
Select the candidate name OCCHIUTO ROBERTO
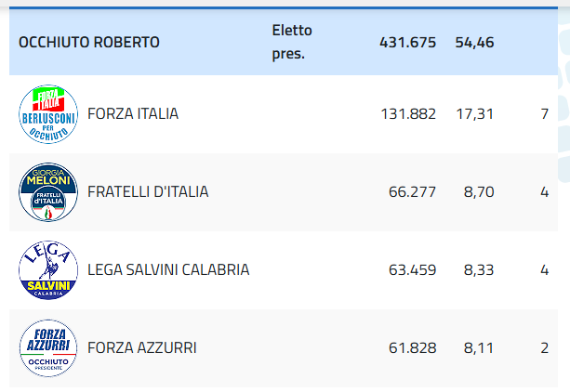(x=89, y=43)
